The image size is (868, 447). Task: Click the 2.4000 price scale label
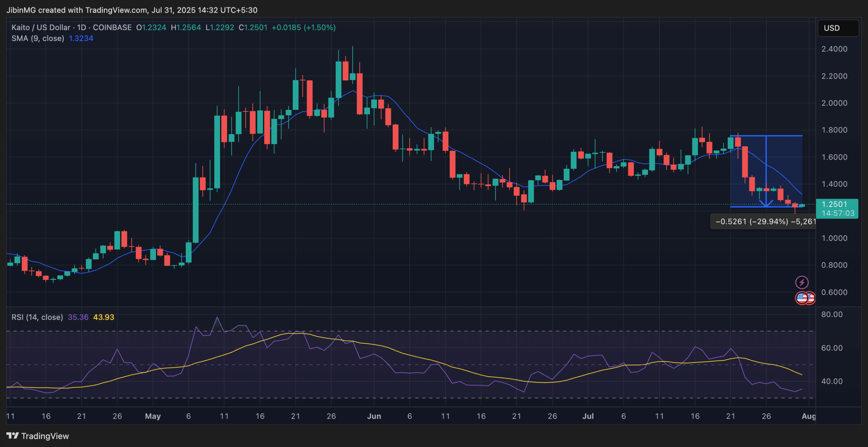pyautogui.click(x=834, y=49)
